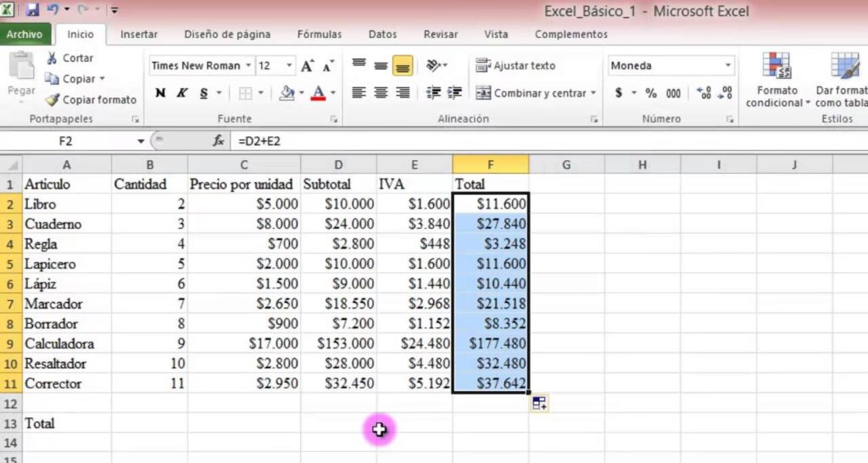Click the insert function fx icon
This screenshot has height=463, width=868.
coord(218,141)
